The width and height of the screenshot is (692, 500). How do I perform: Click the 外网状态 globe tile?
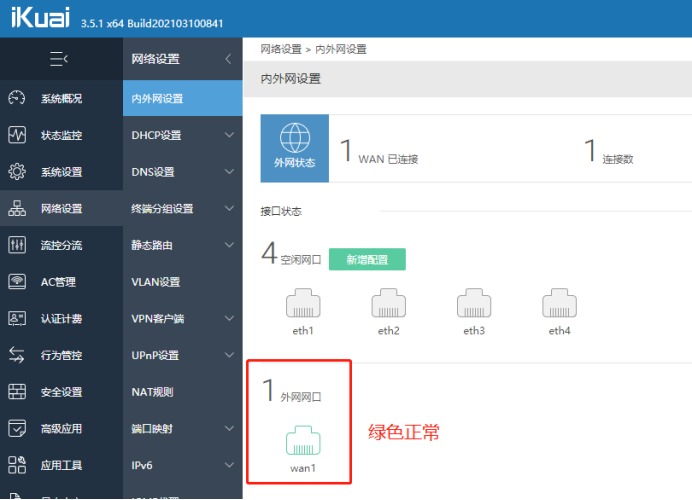pos(294,148)
